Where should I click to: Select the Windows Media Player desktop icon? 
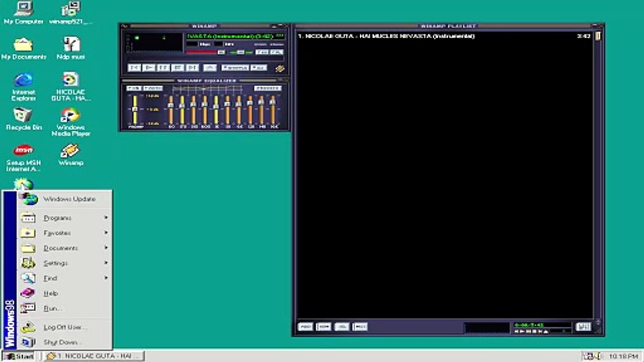click(71, 122)
